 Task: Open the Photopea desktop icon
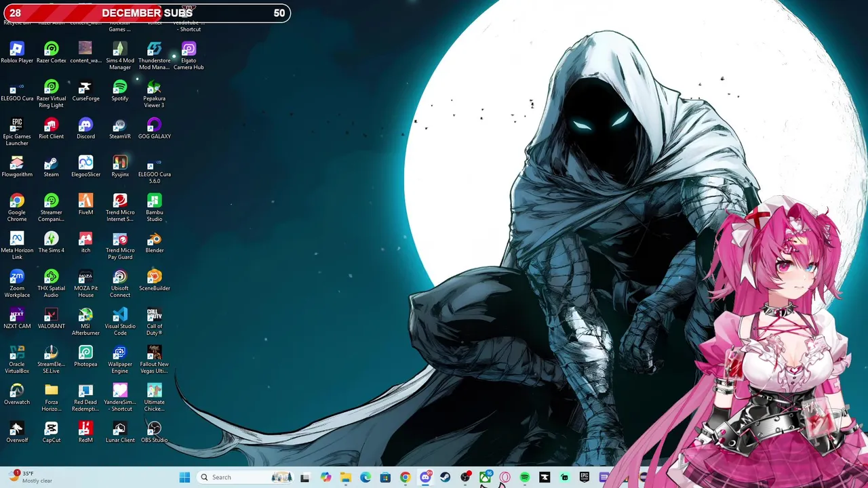tap(85, 357)
